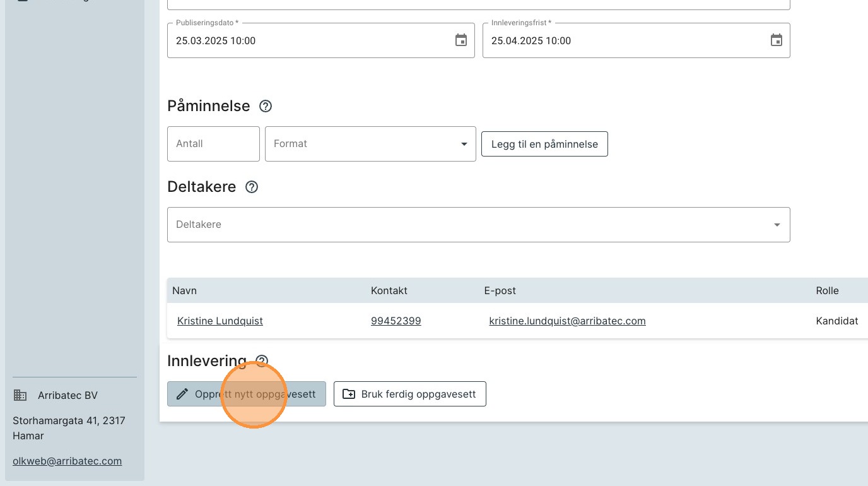Click kristine.lundquist@arribatec.com email link

[567, 321]
